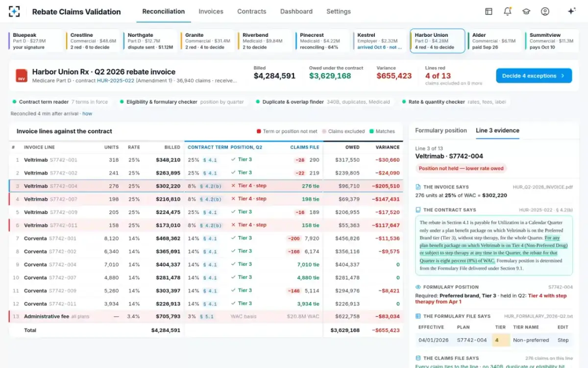This screenshot has width=588, height=368.
Task: Select the Riverbend invoice card
Action: (265, 41)
